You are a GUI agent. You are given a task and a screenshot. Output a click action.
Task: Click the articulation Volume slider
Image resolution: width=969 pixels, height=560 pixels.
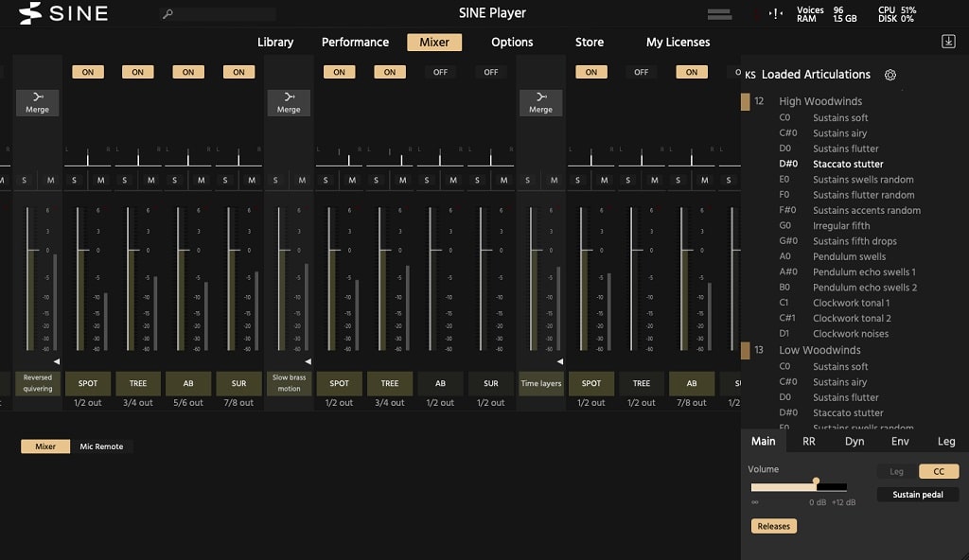(x=799, y=487)
